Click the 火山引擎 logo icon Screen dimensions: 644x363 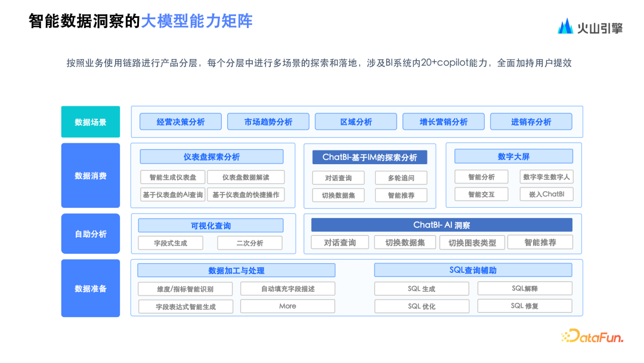[x=565, y=26]
